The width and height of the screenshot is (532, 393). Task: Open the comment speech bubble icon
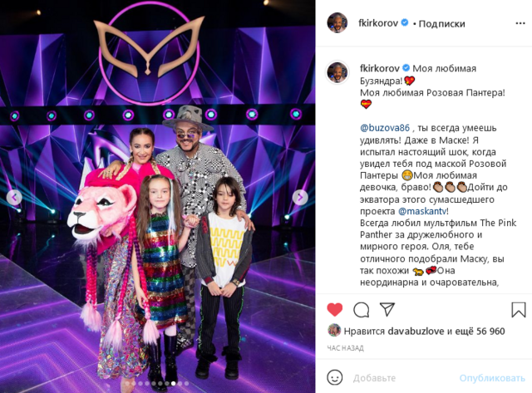coord(361,310)
